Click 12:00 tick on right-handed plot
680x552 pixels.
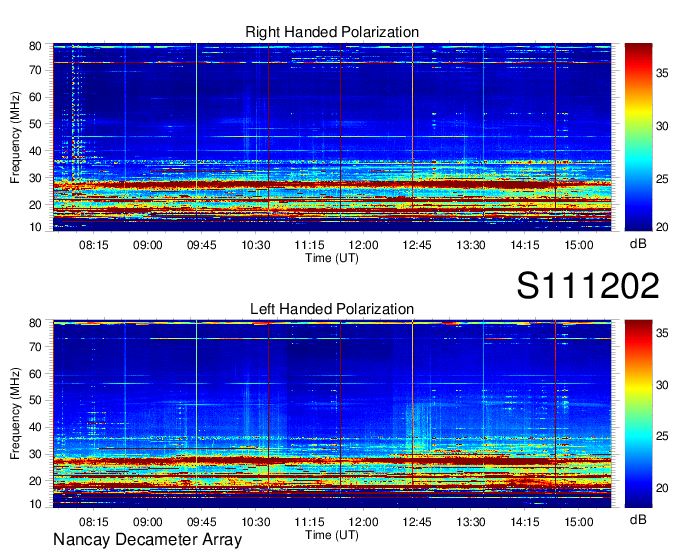[363, 245]
